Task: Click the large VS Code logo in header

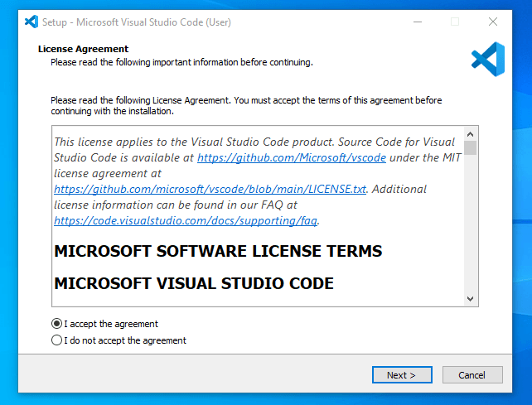Action: (488, 58)
